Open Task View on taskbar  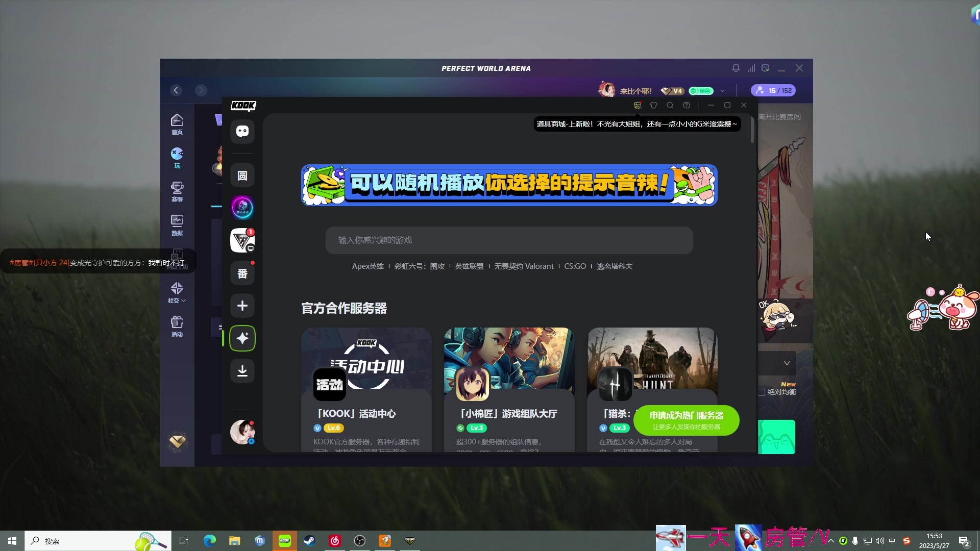(x=184, y=541)
